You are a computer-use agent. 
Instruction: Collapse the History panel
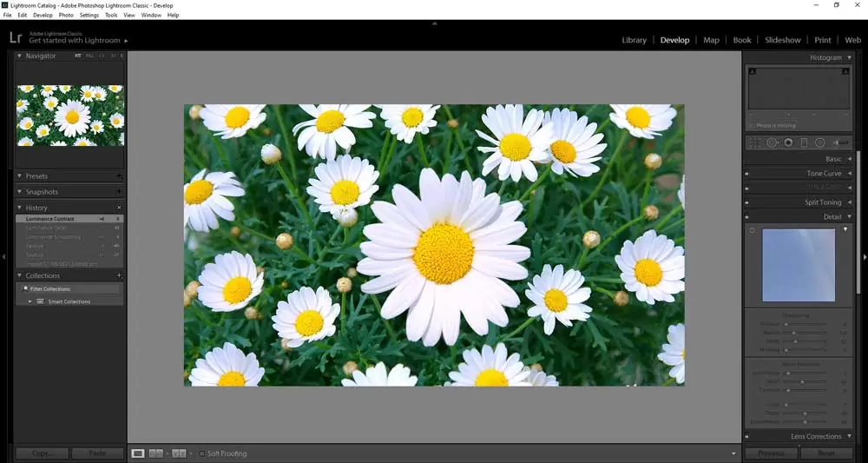[19, 208]
